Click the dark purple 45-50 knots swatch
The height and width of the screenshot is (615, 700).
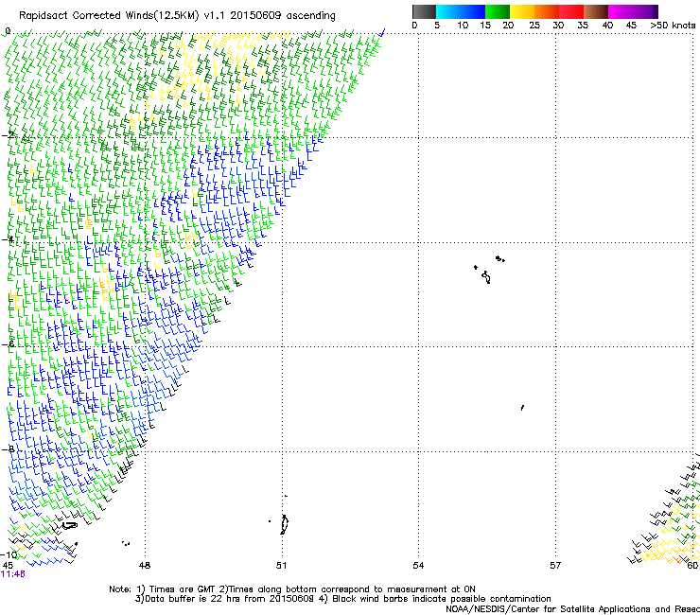[645, 11]
